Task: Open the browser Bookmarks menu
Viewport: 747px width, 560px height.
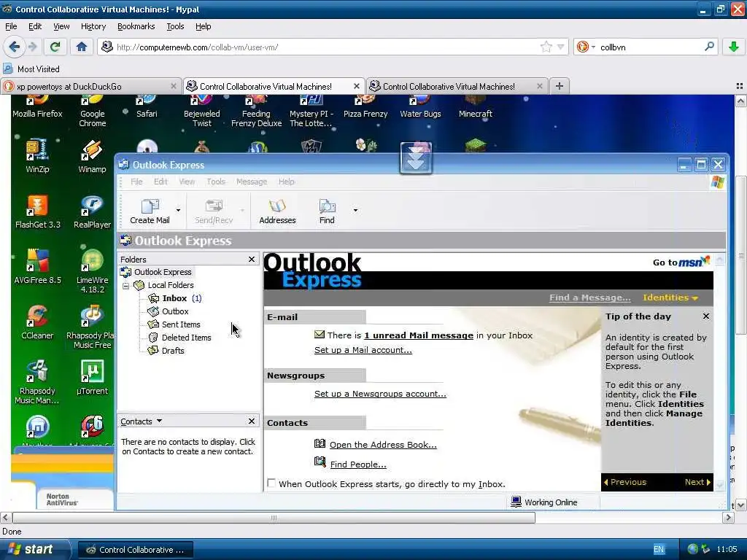Action: pyautogui.click(x=136, y=26)
